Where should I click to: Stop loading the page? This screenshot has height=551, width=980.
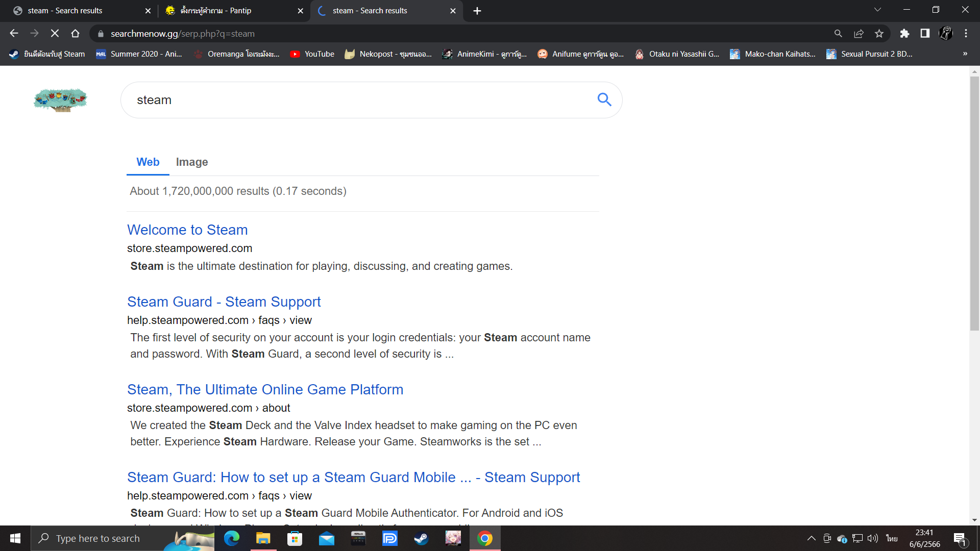point(55,34)
